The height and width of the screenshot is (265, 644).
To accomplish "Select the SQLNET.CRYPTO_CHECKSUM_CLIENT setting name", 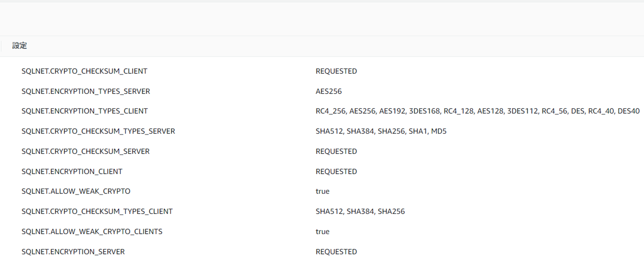I will point(84,71).
